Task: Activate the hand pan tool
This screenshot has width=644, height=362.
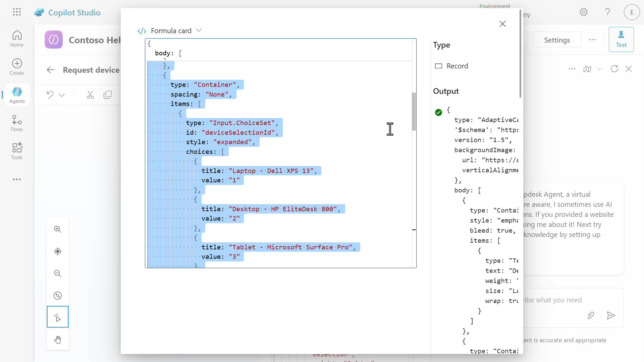Action: [57, 340]
